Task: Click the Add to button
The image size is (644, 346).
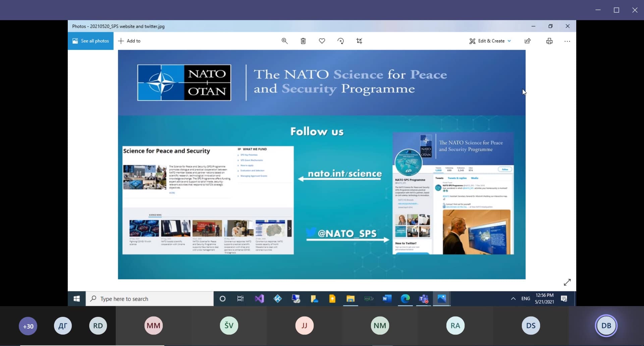Action: click(x=129, y=41)
